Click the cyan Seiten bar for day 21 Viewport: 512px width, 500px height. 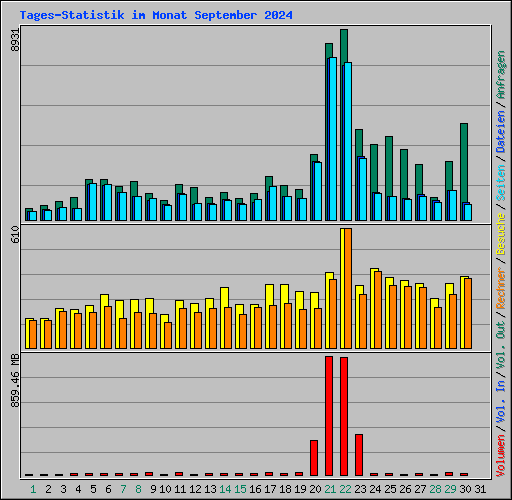(333, 139)
